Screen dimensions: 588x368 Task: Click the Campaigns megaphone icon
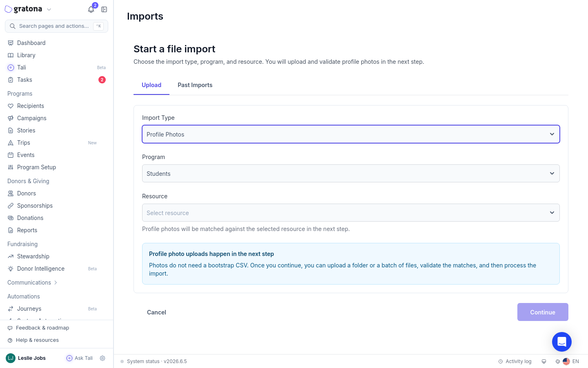pos(11,118)
